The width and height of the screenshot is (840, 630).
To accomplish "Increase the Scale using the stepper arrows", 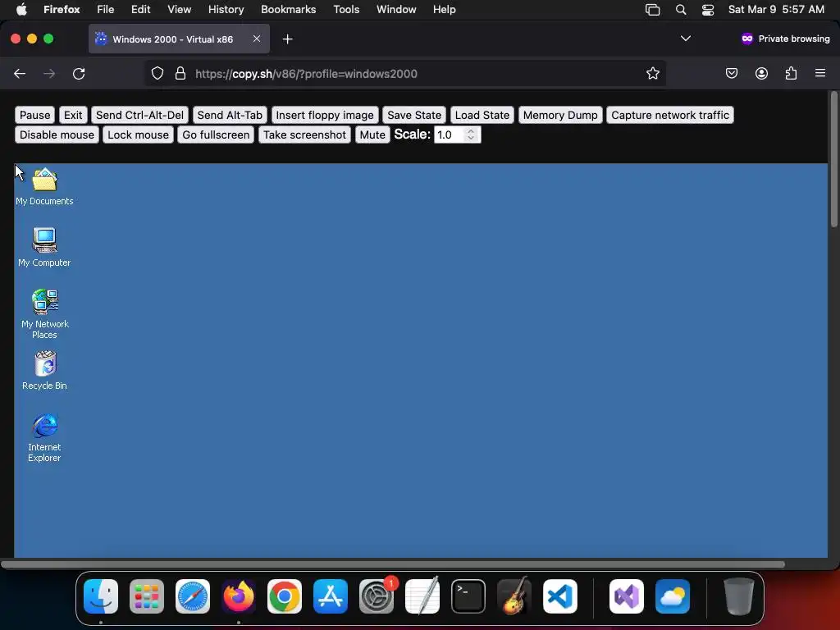I will pyautogui.click(x=471, y=131).
